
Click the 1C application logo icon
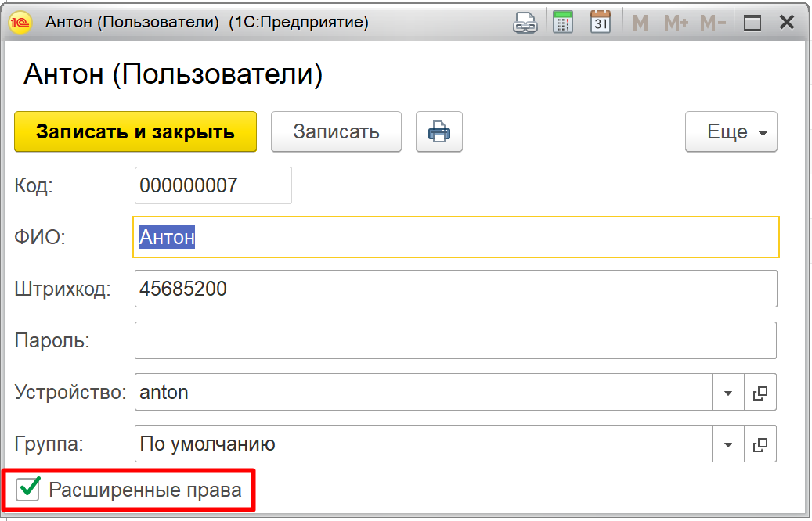[x=20, y=23]
